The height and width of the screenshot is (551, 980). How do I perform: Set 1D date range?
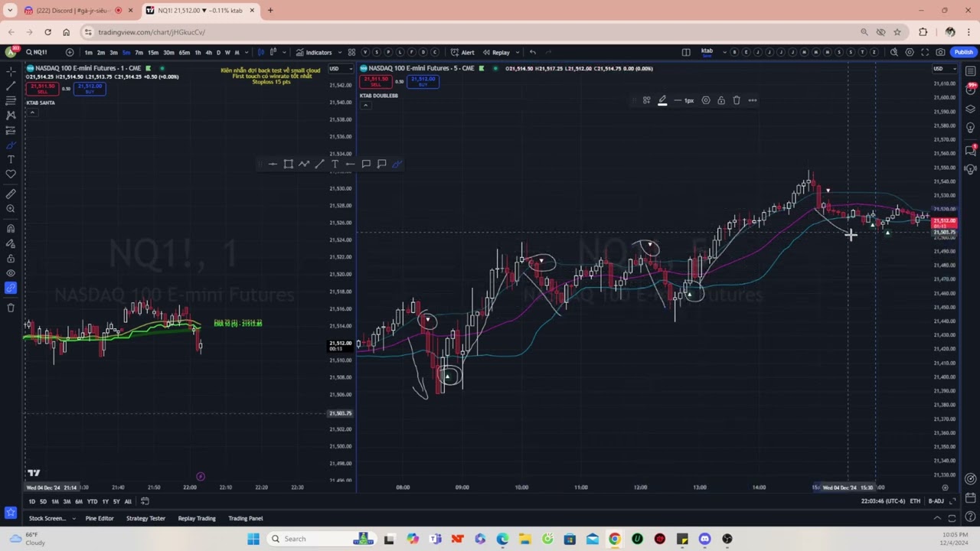32,501
